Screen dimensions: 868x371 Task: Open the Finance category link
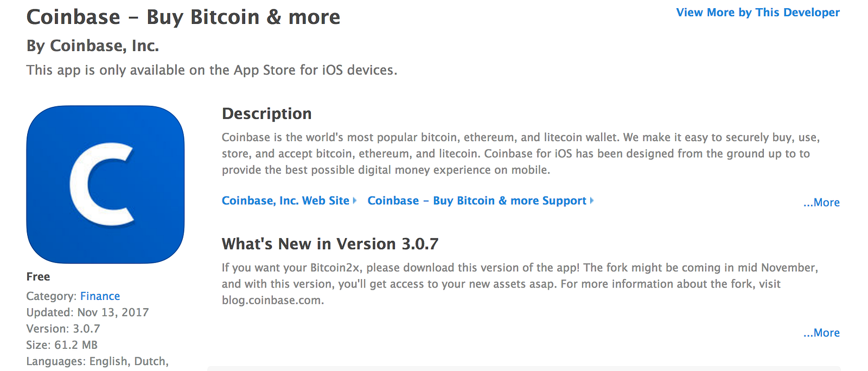coord(100,296)
